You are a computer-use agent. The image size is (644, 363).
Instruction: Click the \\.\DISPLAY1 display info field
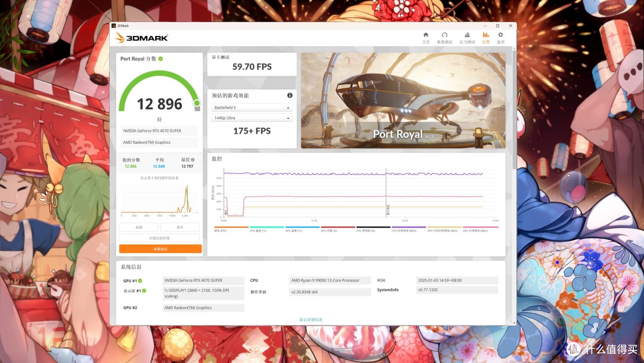click(203, 293)
